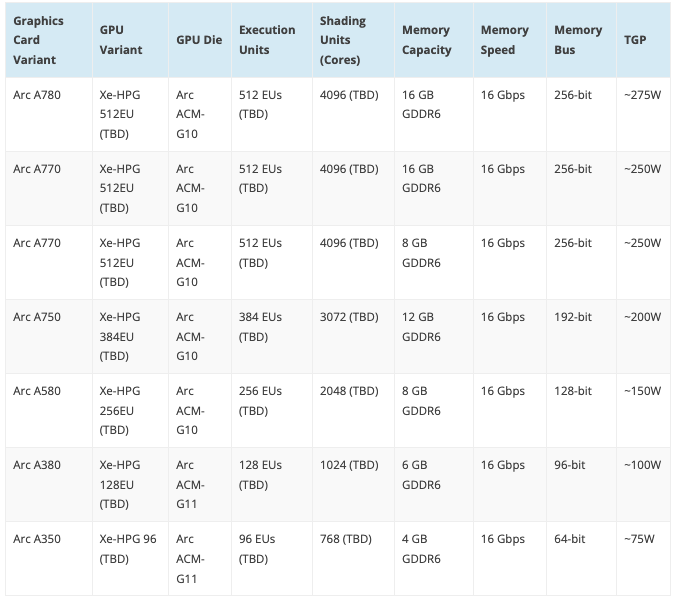Click the Graphics Card Variant column header
The height and width of the screenshot is (596, 678).
point(38,40)
